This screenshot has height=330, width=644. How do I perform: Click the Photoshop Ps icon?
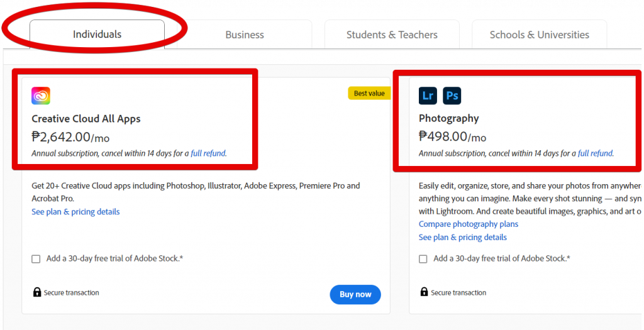coord(452,96)
